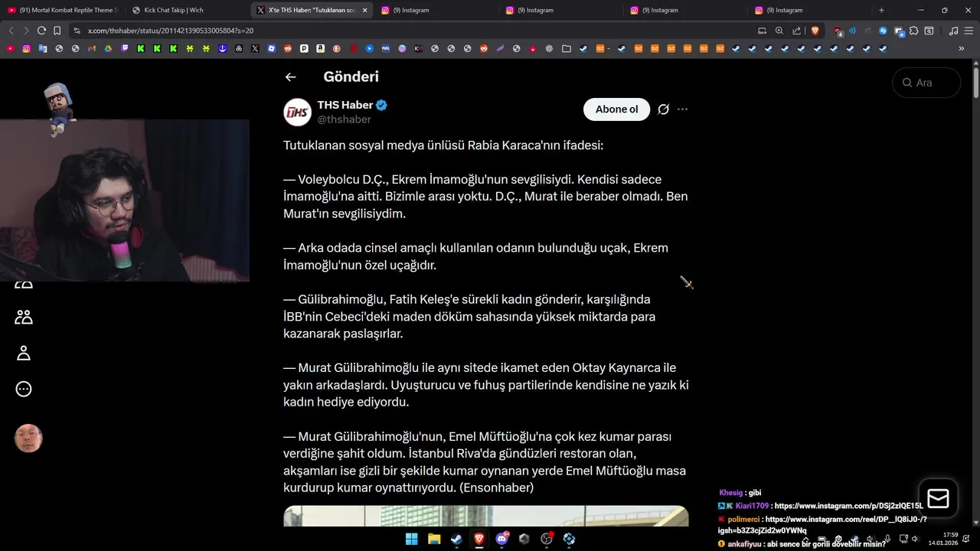Open the X bookmark in the bookmarks bar
The image size is (980, 551).
255,48
